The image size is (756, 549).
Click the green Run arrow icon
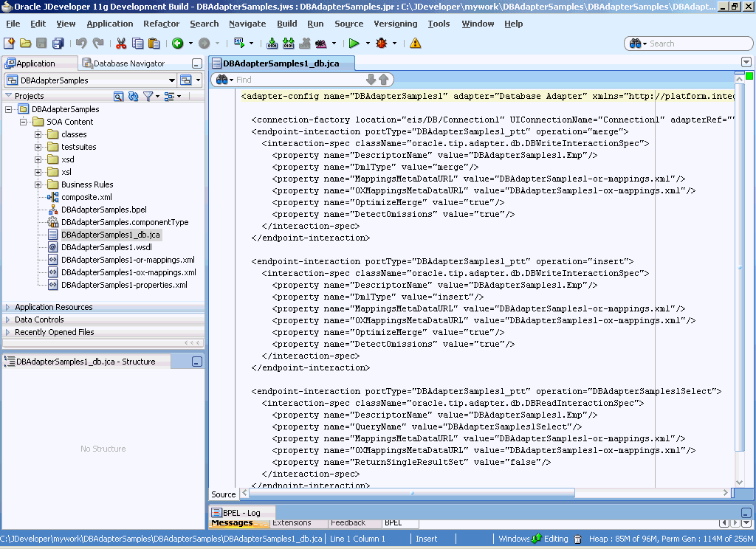[354, 44]
